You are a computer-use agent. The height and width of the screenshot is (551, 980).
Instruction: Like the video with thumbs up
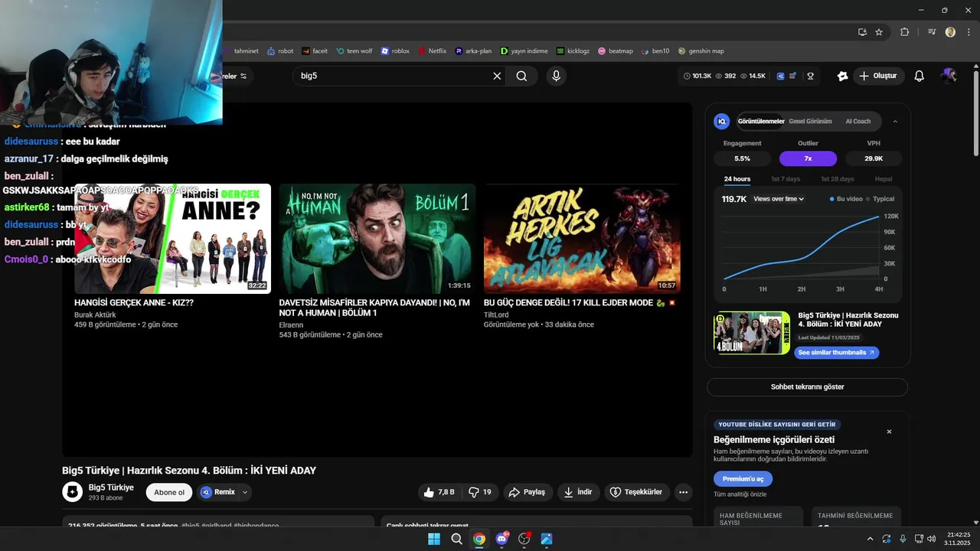(439, 492)
